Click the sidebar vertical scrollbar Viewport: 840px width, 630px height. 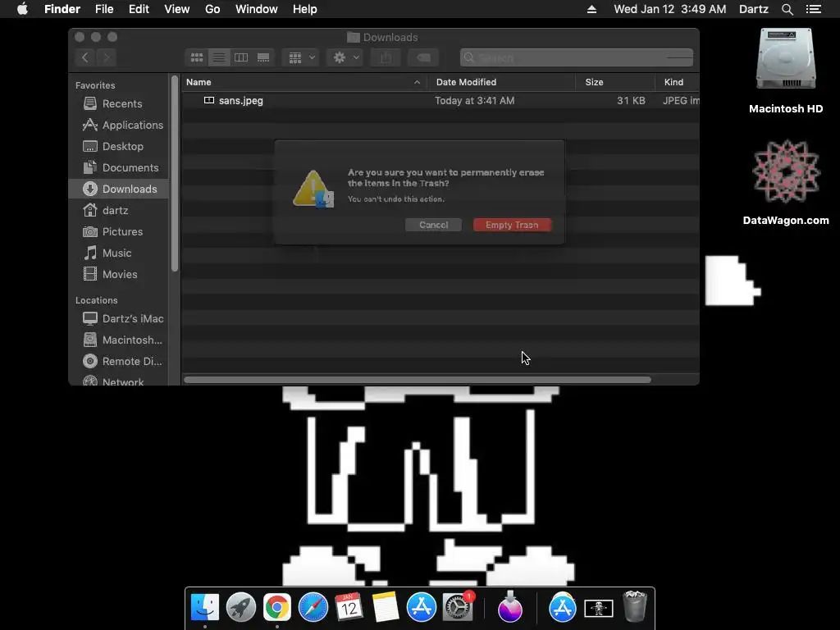coord(174,174)
